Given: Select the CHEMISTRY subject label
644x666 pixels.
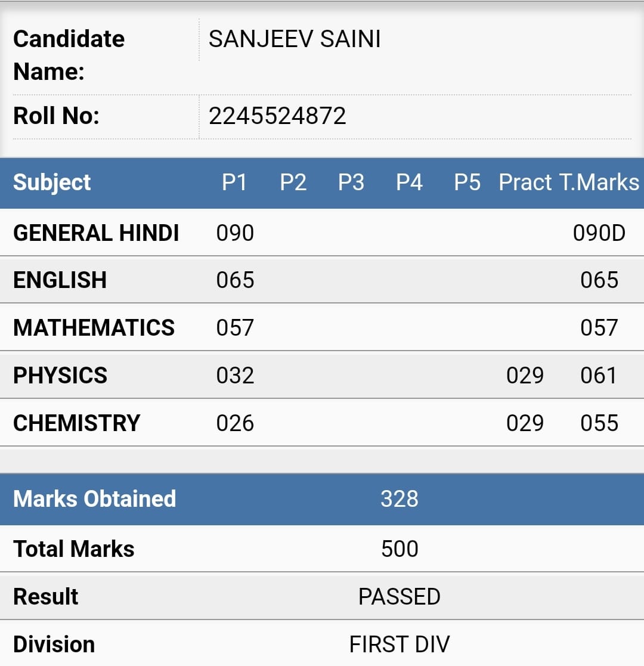Looking at the screenshot, I should click(76, 423).
